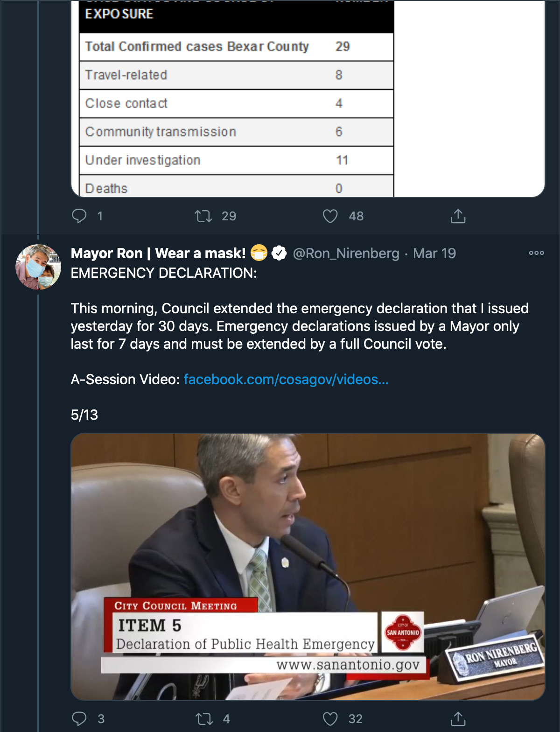The width and height of the screenshot is (560, 732).
Task: Open the City Council Meeting video image
Action: pos(308,566)
